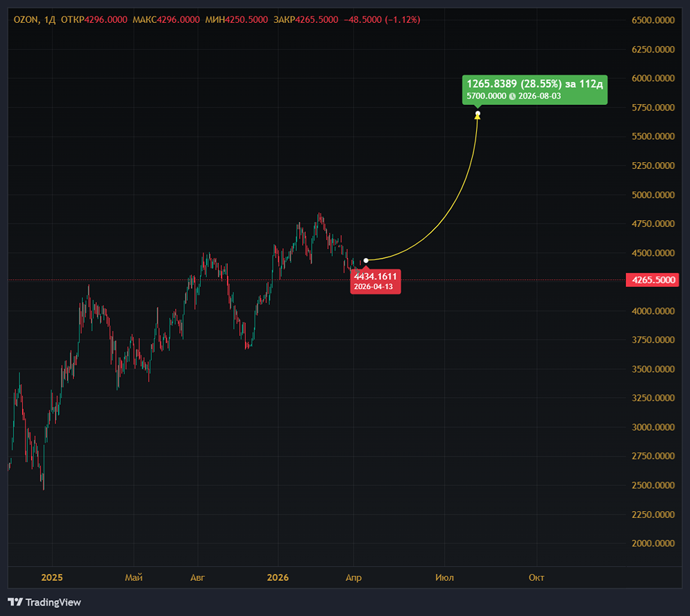Click the 2025 label on the time axis
The image size is (690, 616).
[52, 577]
